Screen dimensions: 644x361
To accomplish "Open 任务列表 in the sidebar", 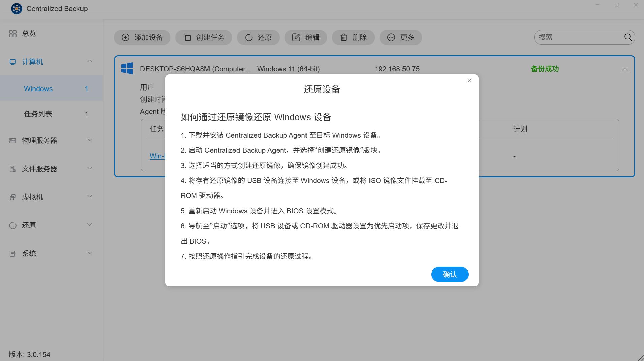I will (x=52, y=114).
